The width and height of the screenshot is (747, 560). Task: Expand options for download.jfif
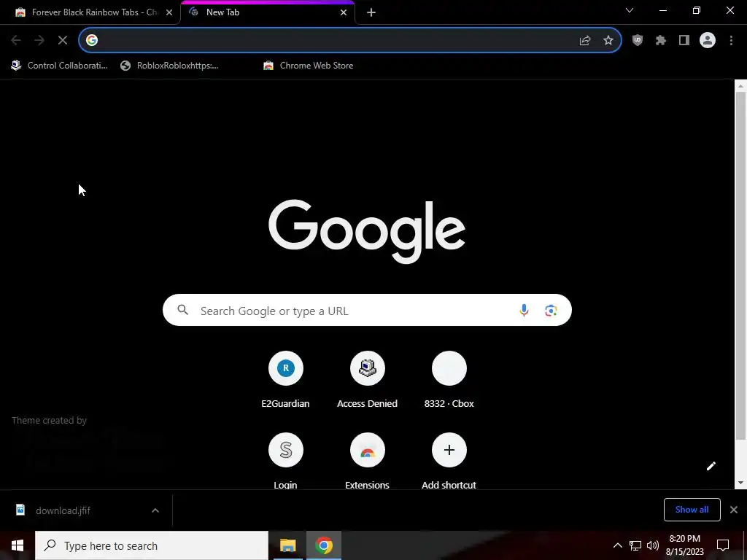(x=155, y=510)
